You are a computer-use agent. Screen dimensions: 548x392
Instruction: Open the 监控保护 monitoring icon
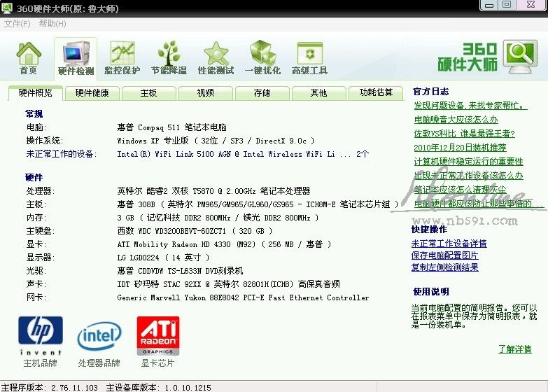tap(122, 58)
